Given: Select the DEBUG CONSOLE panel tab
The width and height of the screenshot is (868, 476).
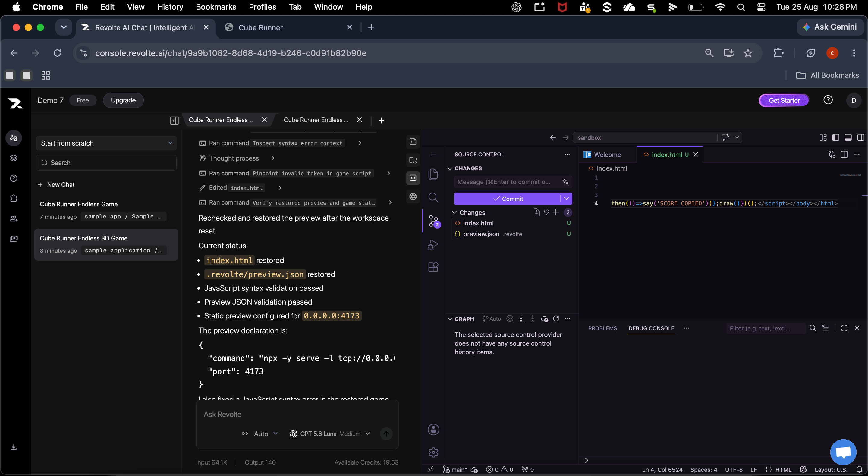Looking at the screenshot, I should 651,328.
